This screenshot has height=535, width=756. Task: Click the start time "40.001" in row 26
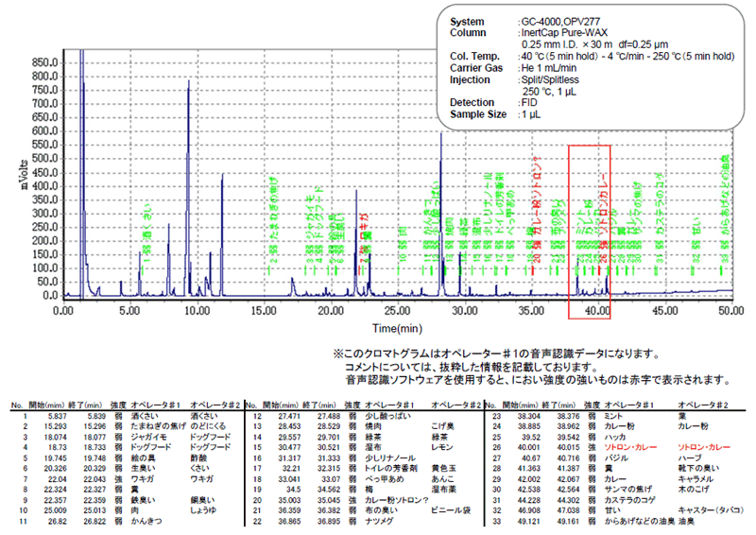(x=528, y=448)
